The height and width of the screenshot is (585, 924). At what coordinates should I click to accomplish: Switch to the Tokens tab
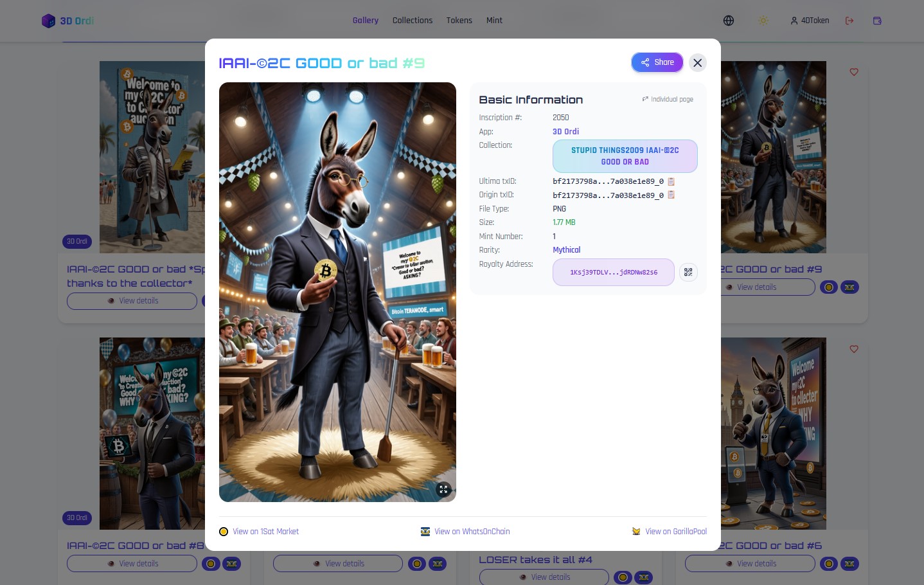coord(459,21)
